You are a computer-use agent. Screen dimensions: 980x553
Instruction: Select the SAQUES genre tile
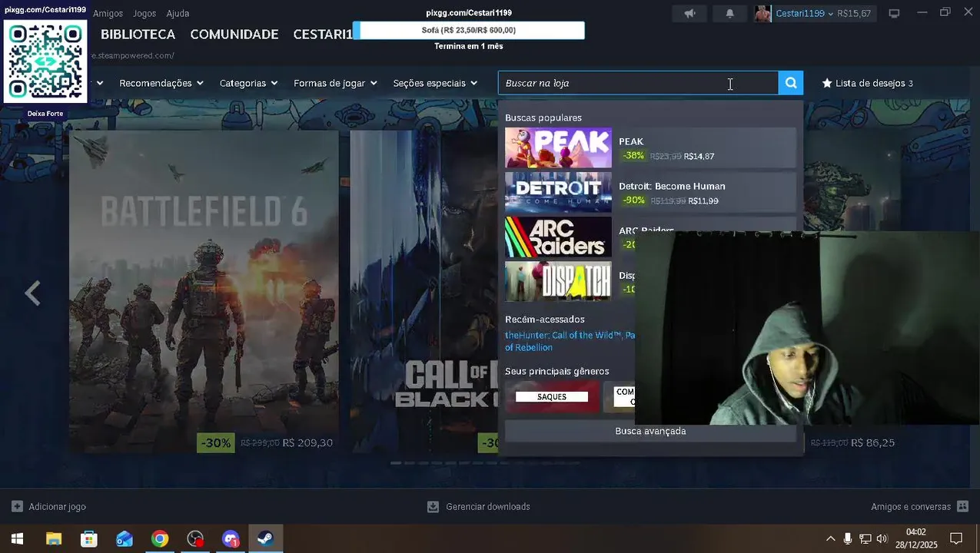552,397
